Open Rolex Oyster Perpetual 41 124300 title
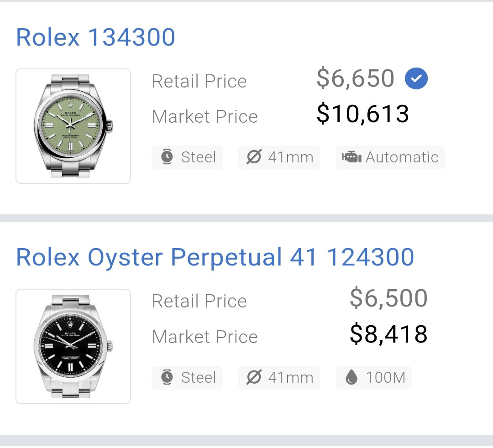 pos(215,257)
